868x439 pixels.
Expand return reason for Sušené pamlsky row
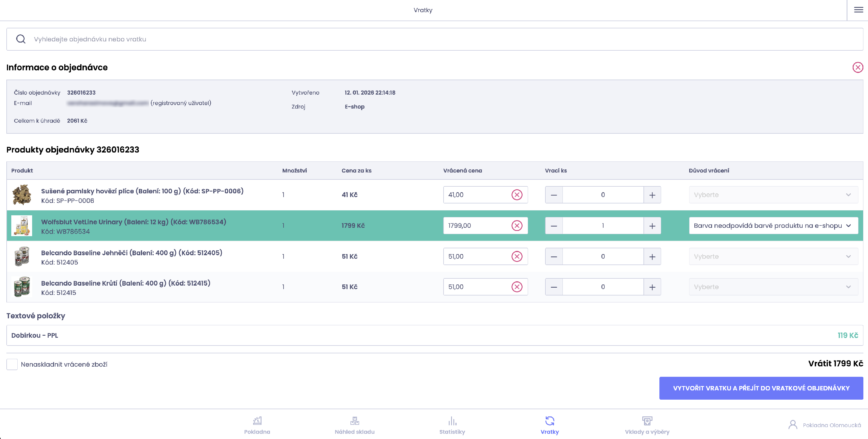773,195
